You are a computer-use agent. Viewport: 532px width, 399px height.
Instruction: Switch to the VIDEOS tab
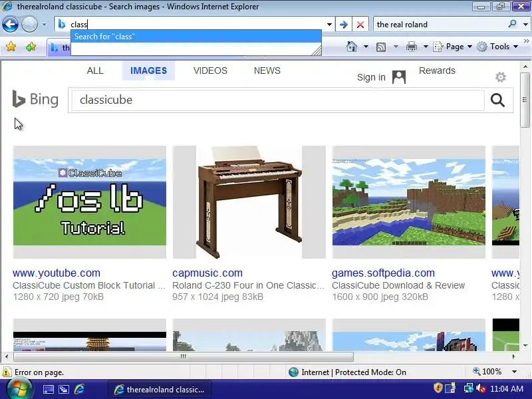(210, 70)
